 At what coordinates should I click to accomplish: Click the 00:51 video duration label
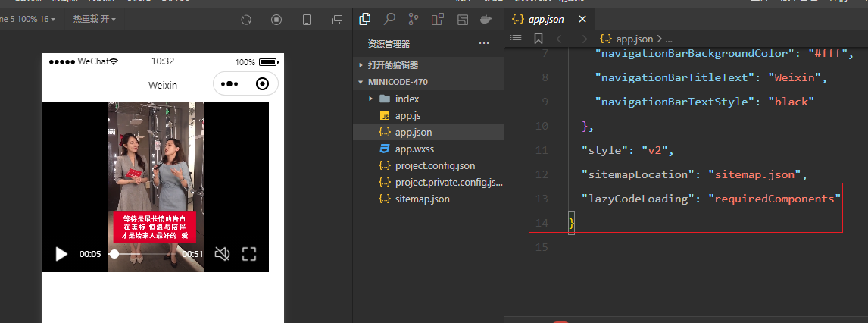click(x=192, y=254)
